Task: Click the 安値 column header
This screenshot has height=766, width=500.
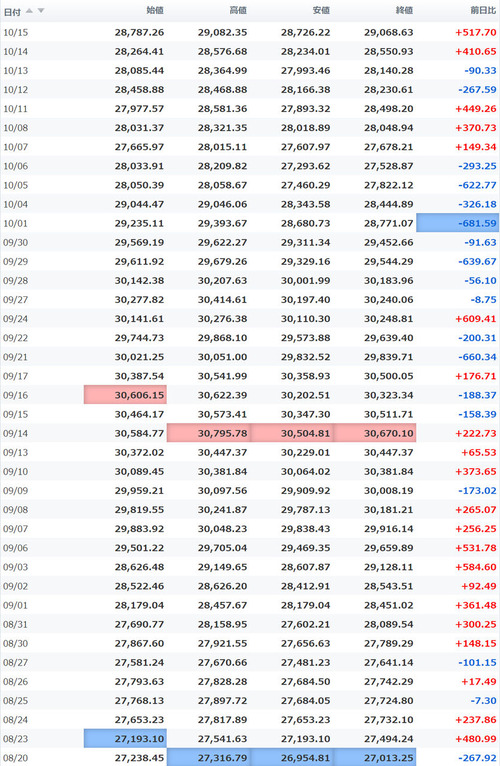Action: [321, 10]
